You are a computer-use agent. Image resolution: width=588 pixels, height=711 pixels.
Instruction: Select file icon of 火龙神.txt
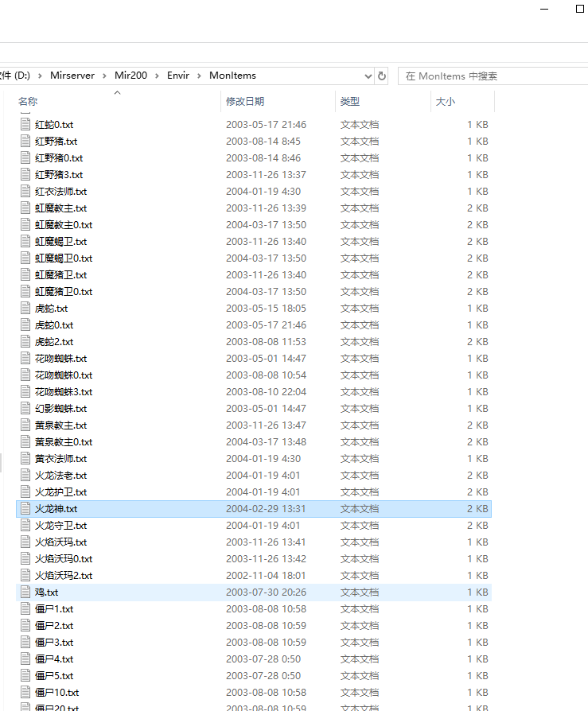(x=26, y=509)
